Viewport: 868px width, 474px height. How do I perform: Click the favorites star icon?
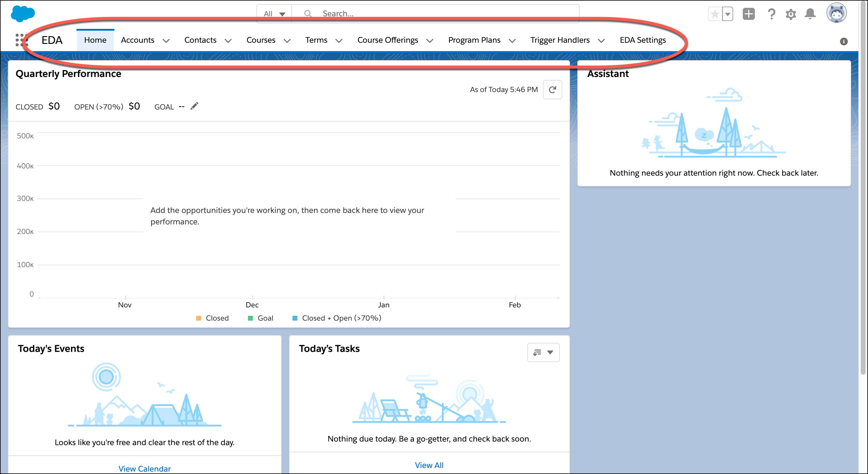[x=715, y=14]
